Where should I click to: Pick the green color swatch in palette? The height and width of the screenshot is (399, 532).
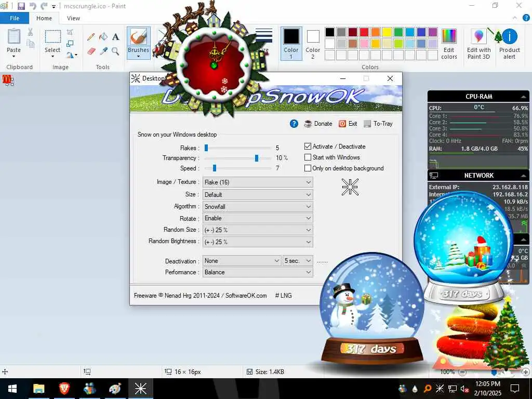(398, 32)
